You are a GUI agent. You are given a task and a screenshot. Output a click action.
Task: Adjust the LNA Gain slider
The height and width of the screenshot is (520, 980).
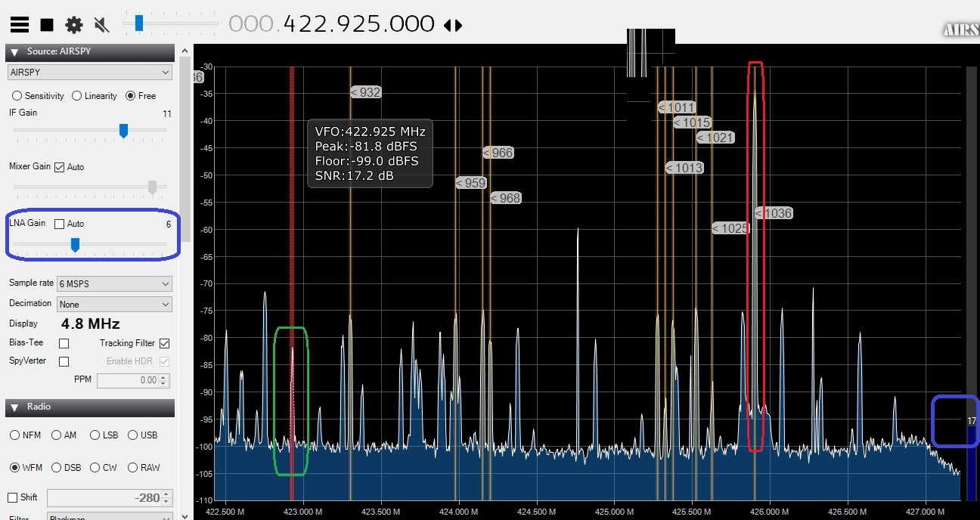point(90,244)
